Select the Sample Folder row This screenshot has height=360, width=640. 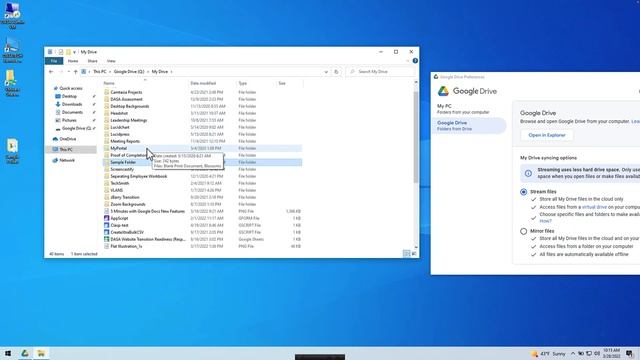(202, 162)
